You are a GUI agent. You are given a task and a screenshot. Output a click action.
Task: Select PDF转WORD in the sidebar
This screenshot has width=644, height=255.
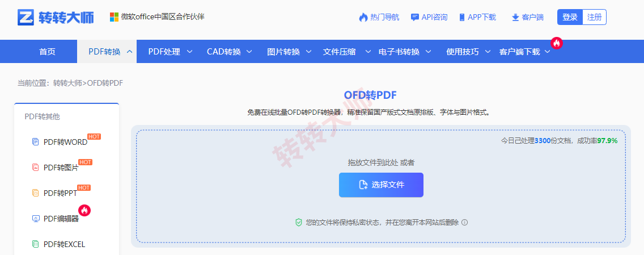65,143
